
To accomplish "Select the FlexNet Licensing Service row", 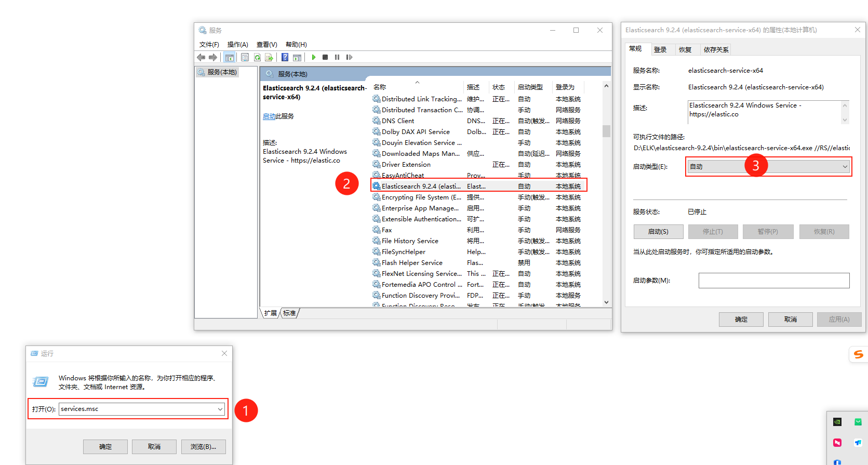I will click(478, 273).
